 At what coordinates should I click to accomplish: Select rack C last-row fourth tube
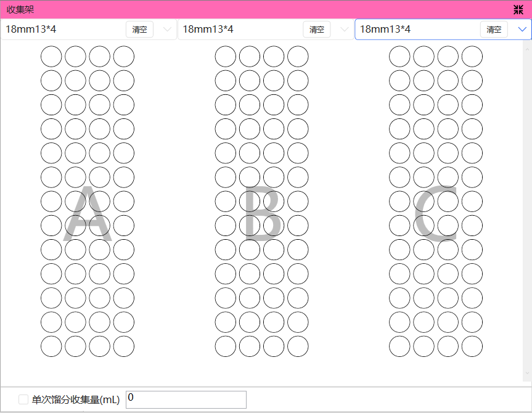coord(472,346)
